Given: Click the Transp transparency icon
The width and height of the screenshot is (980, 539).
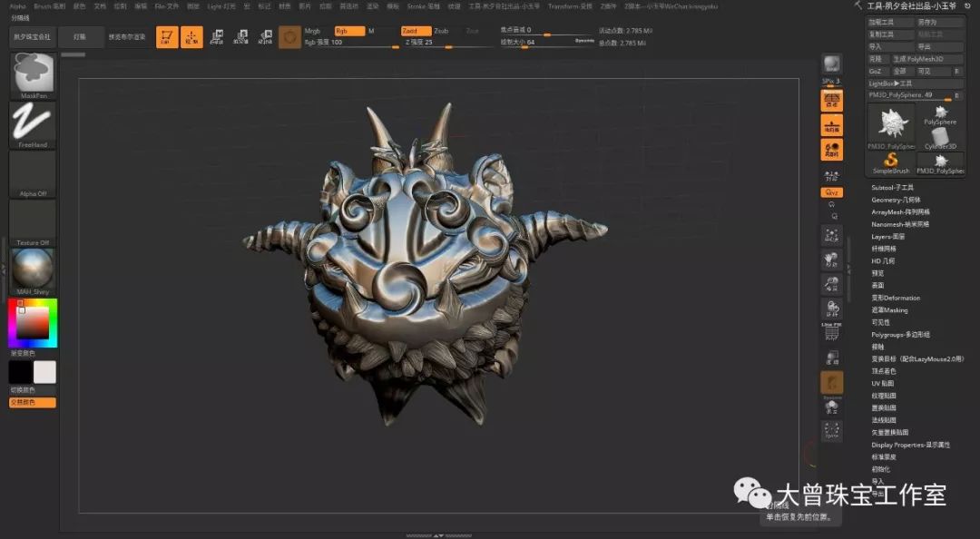Looking at the screenshot, I should click(832, 358).
